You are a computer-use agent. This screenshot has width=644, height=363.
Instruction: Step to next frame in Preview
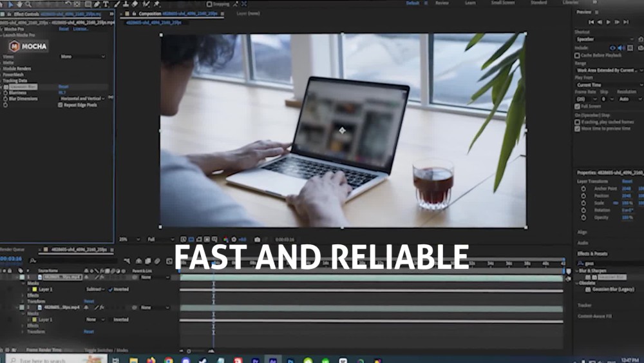pos(617,22)
